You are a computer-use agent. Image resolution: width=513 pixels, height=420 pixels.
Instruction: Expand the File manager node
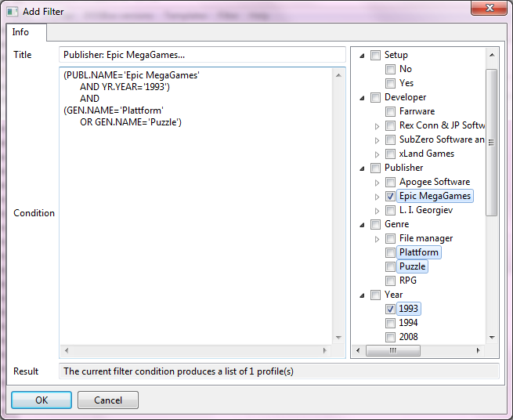point(377,239)
